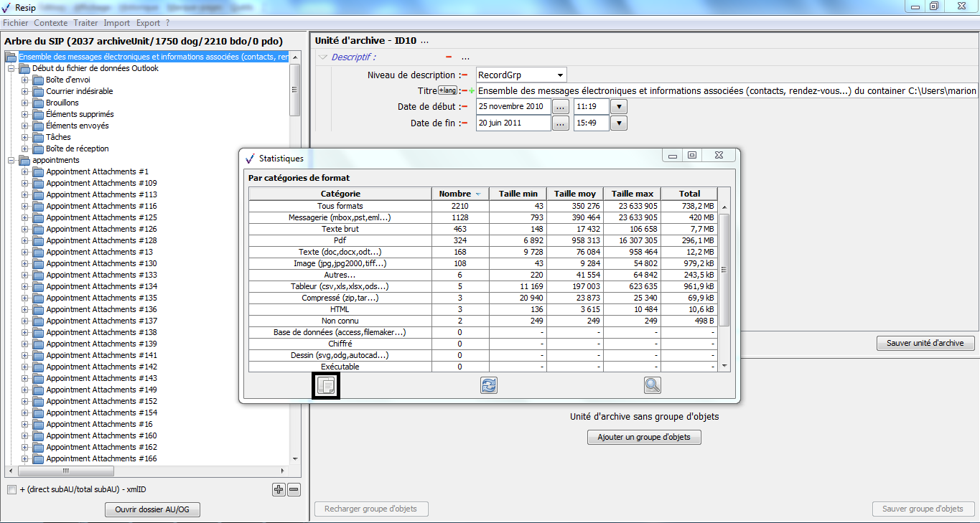Open the Niveau de description dropdown
The width and height of the screenshot is (980, 523).
pos(559,75)
